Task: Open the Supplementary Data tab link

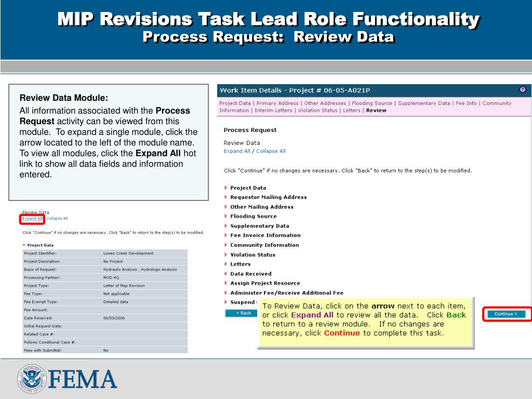Action: [x=424, y=103]
